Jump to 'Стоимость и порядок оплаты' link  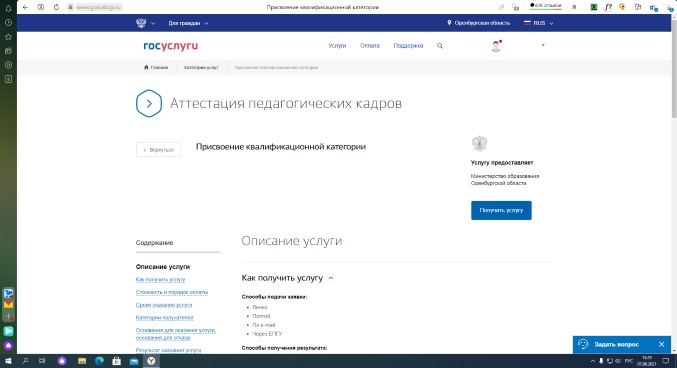point(172,292)
